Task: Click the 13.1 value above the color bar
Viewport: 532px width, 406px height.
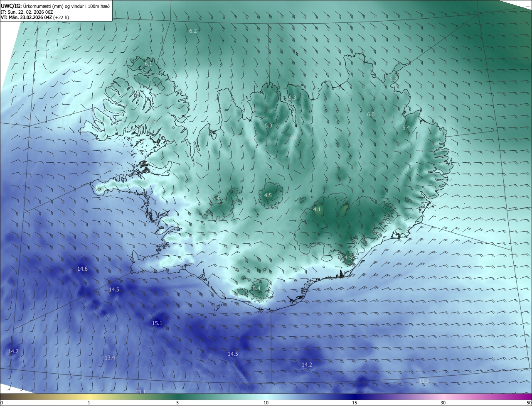Action: [x=140, y=391]
